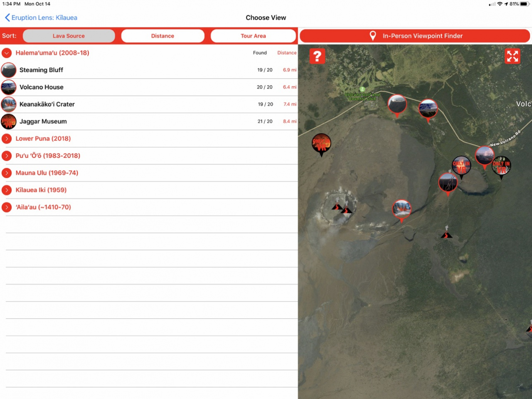The image size is (532, 399).
Task: Tap the 'New Volcano Rd' map label
Action: coord(505,139)
